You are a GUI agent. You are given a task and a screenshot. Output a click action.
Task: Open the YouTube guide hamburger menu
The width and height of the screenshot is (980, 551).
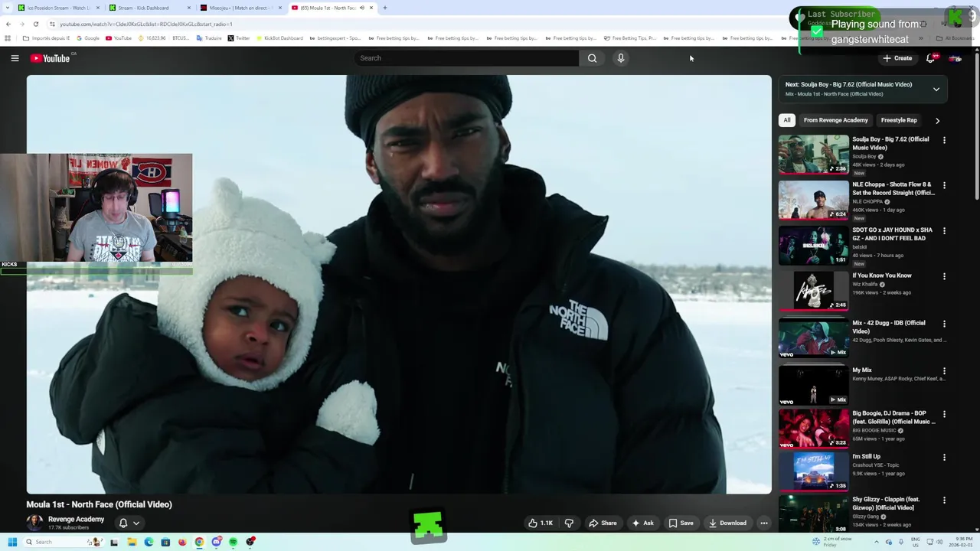pos(15,58)
